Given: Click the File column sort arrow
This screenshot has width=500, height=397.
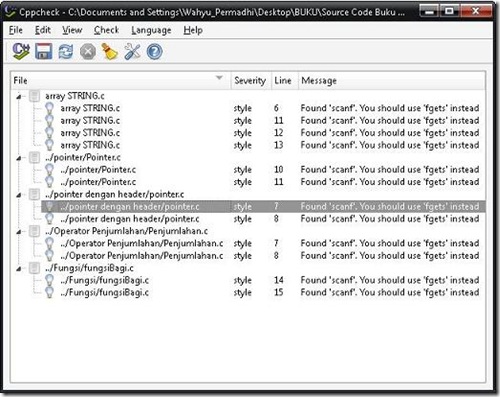Looking at the screenshot, I should [x=219, y=78].
